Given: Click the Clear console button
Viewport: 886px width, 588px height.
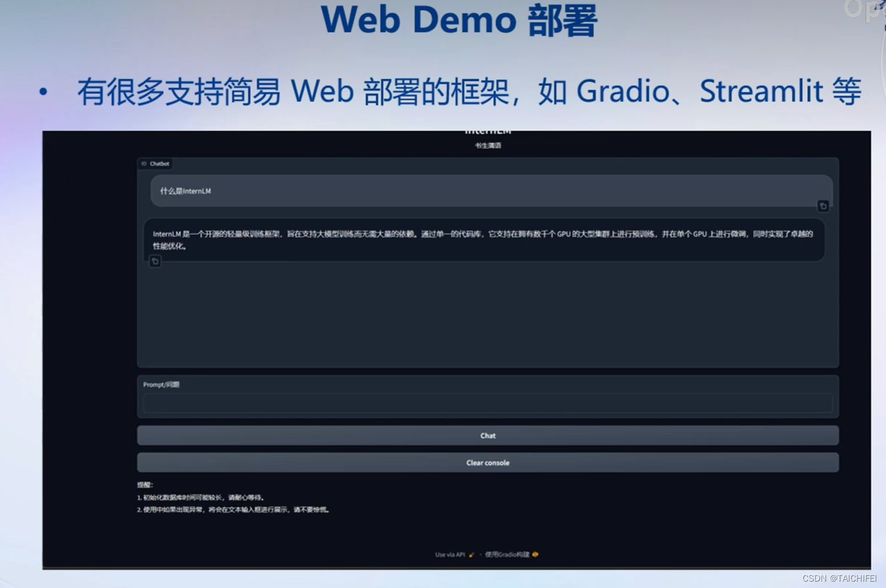Looking at the screenshot, I should (488, 463).
